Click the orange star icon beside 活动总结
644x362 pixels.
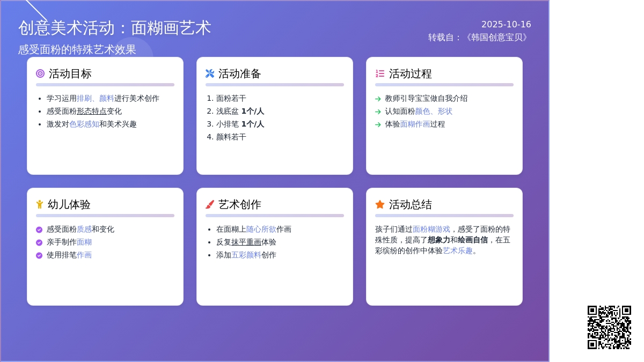(x=380, y=204)
